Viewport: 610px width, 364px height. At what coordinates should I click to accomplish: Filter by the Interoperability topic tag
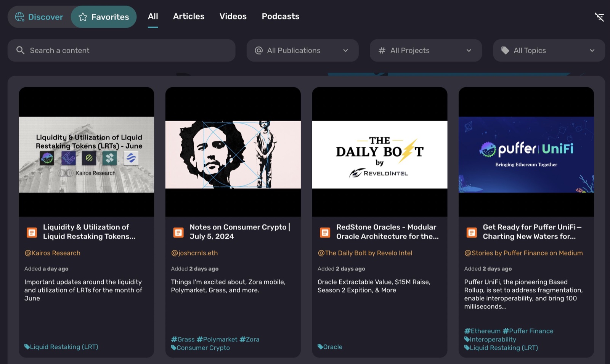point(490,339)
